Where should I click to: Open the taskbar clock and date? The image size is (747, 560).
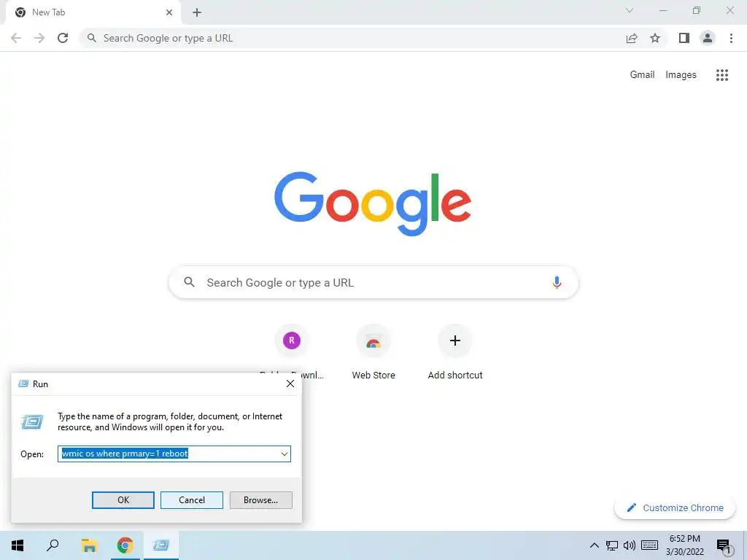[684, 545]
